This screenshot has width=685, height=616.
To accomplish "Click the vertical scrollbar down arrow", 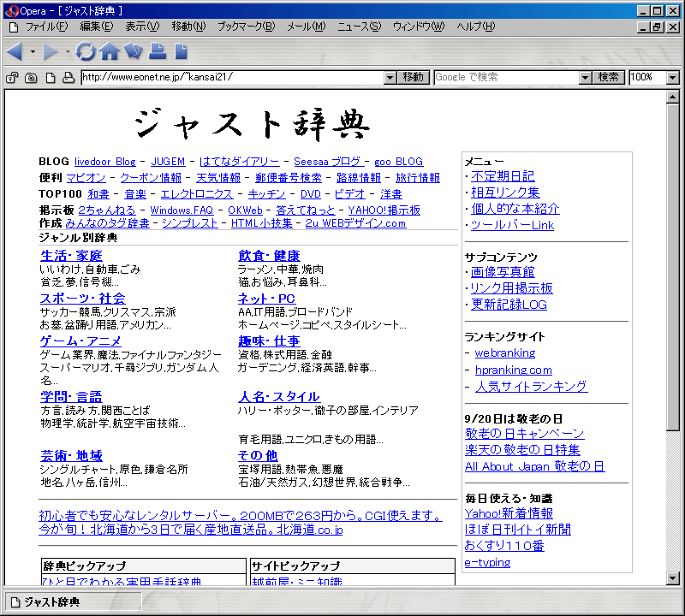I will 673,578.
